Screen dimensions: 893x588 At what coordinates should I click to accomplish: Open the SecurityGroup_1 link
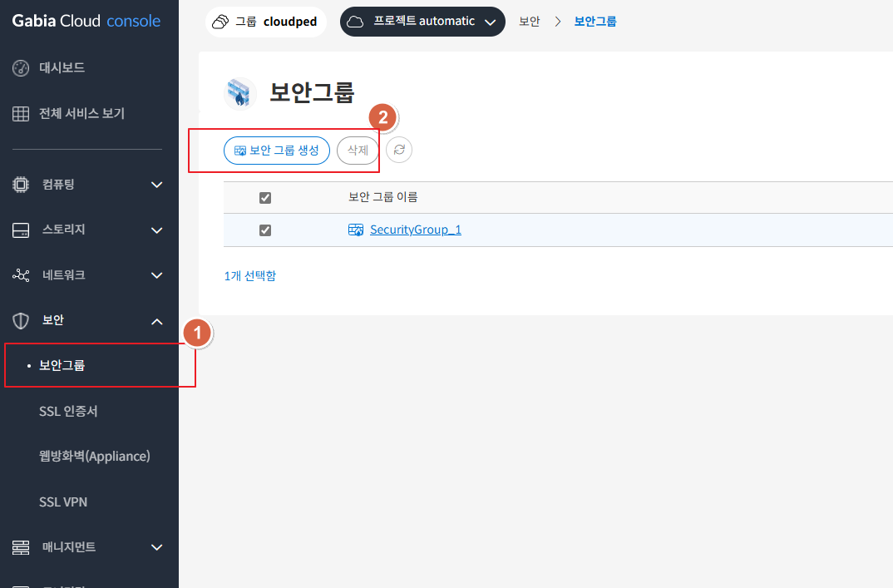pos(416,230)
